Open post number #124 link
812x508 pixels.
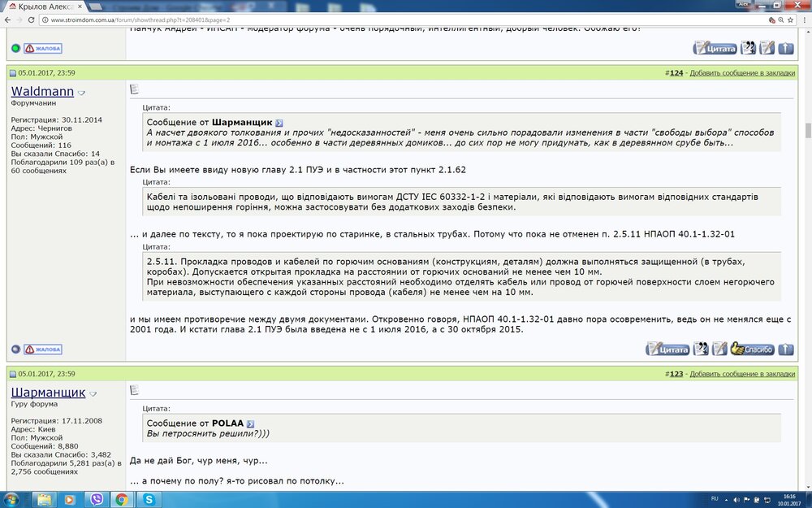(676, 73)
